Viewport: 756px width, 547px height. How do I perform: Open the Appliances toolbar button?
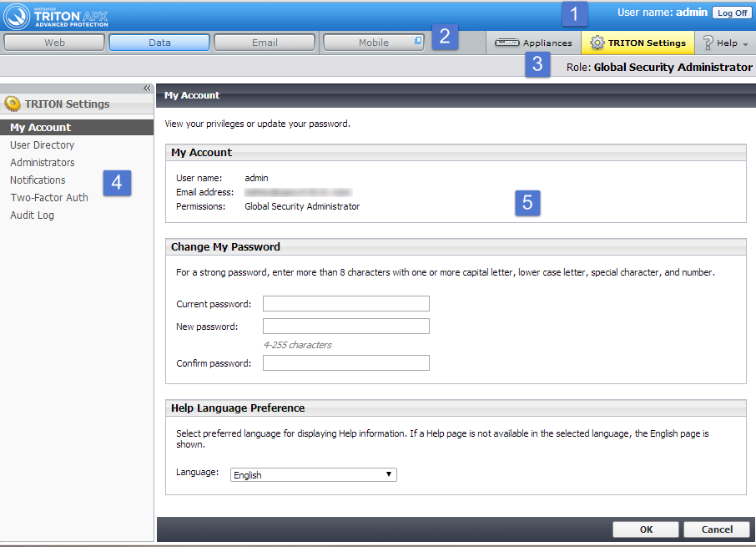(533, 43)
